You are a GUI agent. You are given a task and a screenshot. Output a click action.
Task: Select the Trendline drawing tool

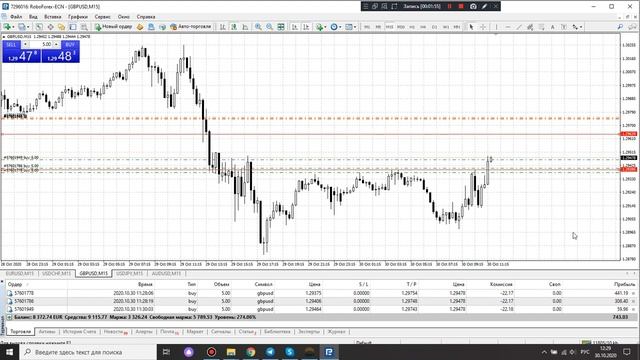[x=519, y=27]
